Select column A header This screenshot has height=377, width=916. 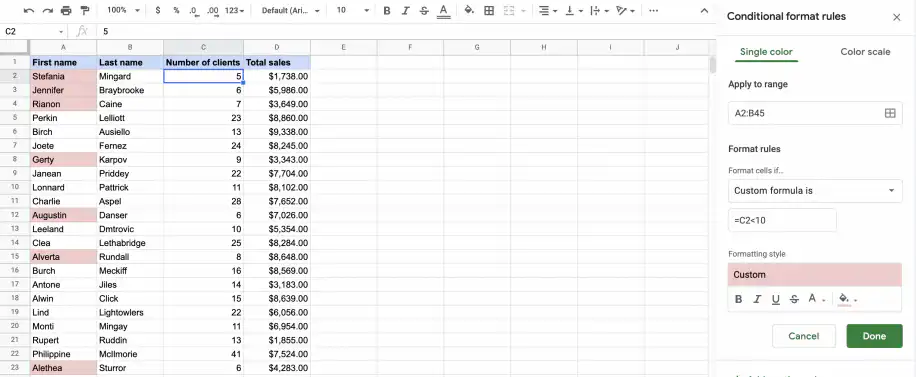pos(63,47)
